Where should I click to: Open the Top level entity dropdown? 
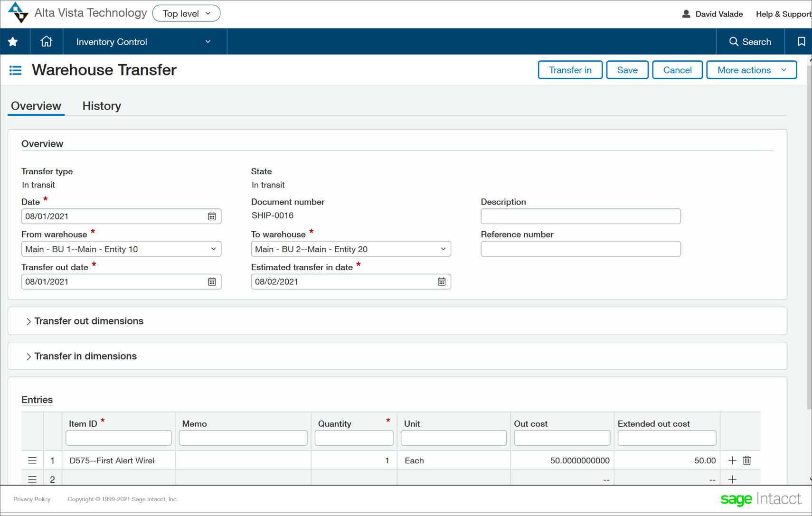coord(186,13)
